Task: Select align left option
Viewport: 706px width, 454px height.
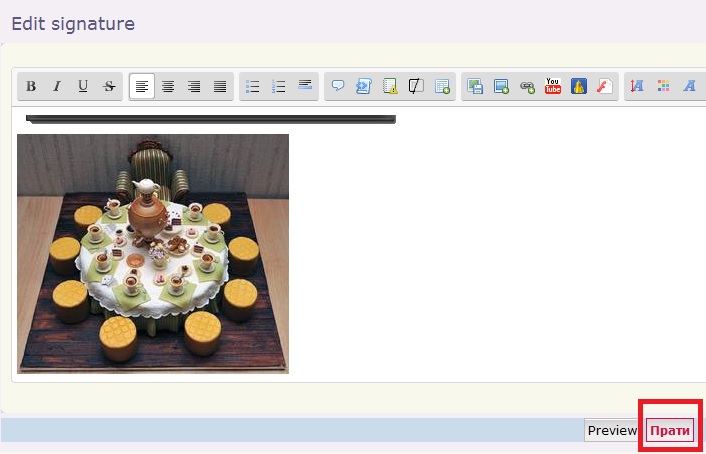Action: point(142,86)
